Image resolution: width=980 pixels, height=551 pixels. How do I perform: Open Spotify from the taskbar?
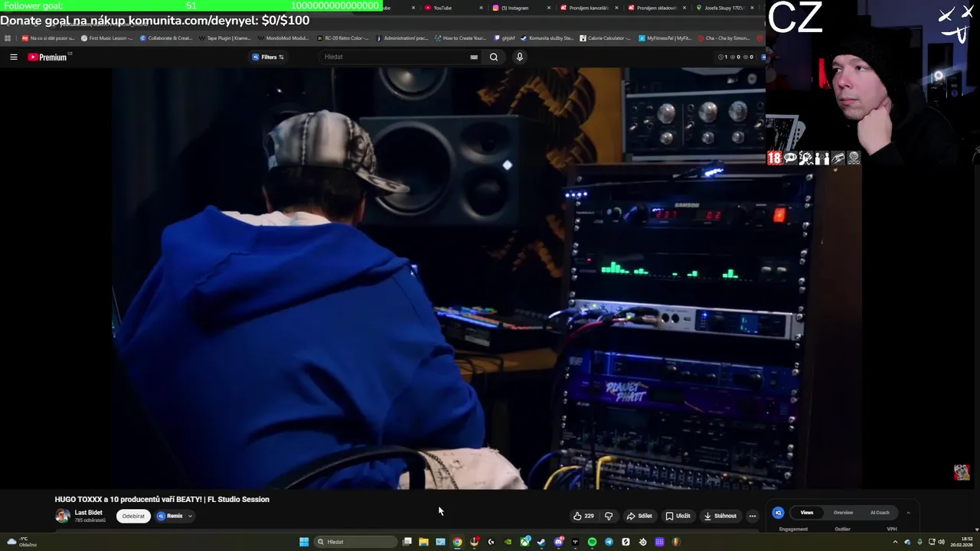(592, 542)
